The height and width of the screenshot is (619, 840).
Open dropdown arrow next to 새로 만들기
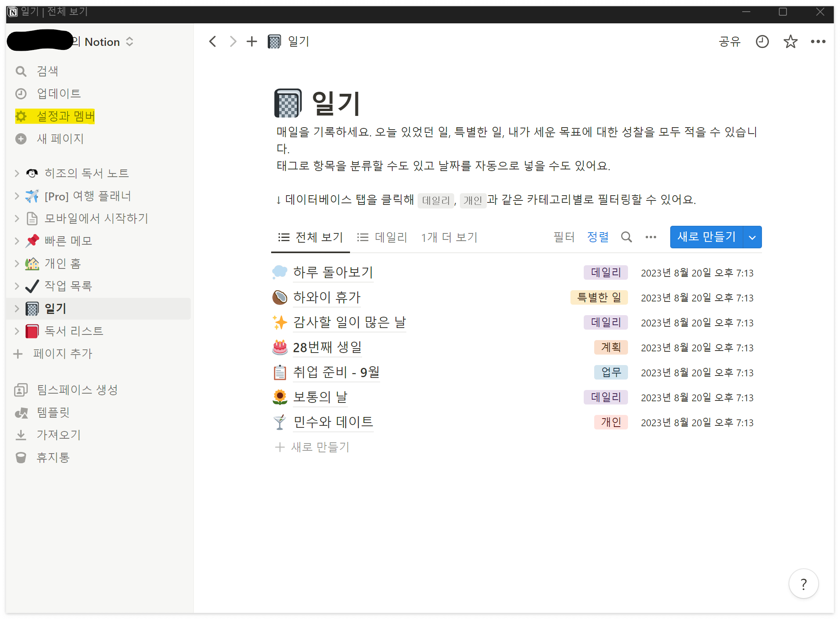tap(752, 237)
